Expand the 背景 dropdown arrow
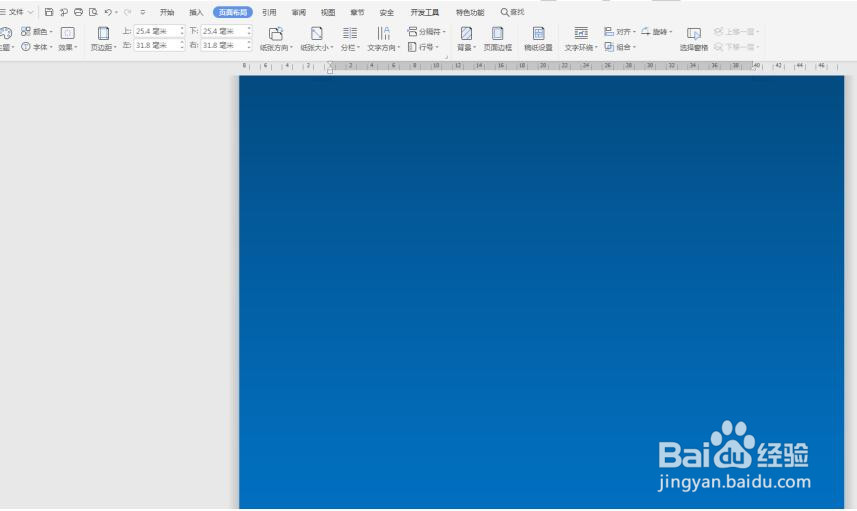The image size is (857, 511). (x=474, y=48)
